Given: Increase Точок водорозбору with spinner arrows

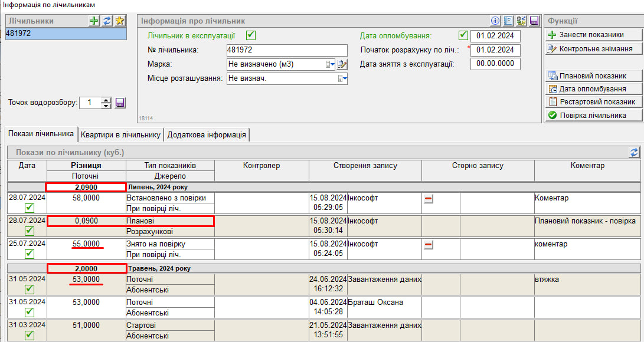Looking at the screenshot, I should point(106,100).
